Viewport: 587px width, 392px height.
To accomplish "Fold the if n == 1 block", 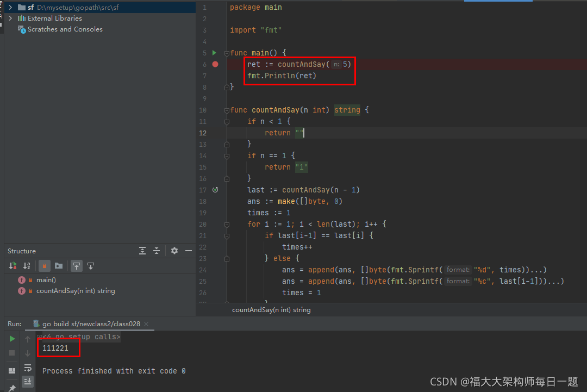I will click(227, 156).
